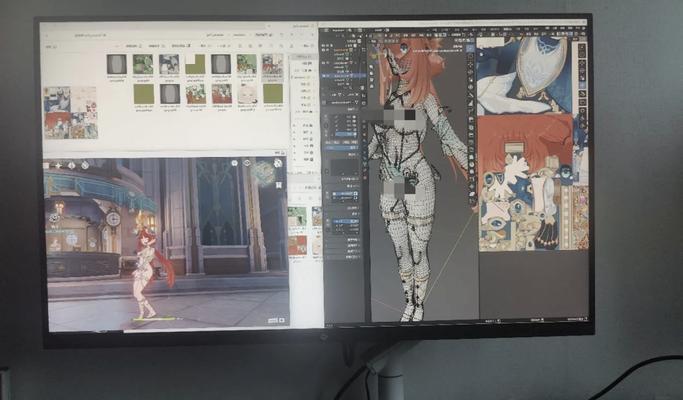Viewport: 683px width, 400px height.
Task: Select the highlighted row in Blender outliner
Action: 343,76
